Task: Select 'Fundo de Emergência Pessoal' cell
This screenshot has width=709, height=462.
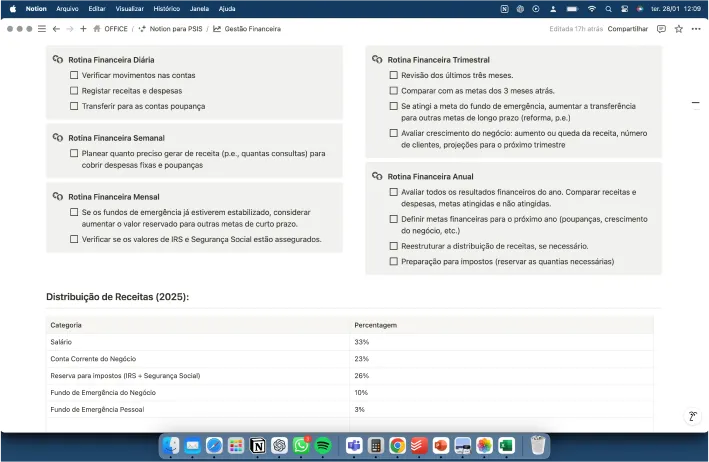Action: click(x=198, y=410)
